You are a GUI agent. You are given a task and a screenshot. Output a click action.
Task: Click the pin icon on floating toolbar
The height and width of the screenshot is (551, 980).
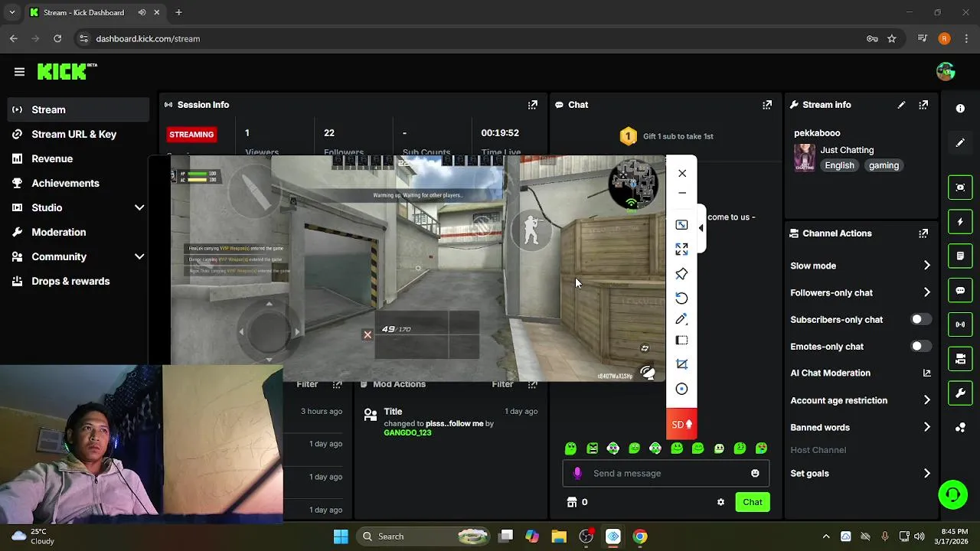(x=681, y=274)
